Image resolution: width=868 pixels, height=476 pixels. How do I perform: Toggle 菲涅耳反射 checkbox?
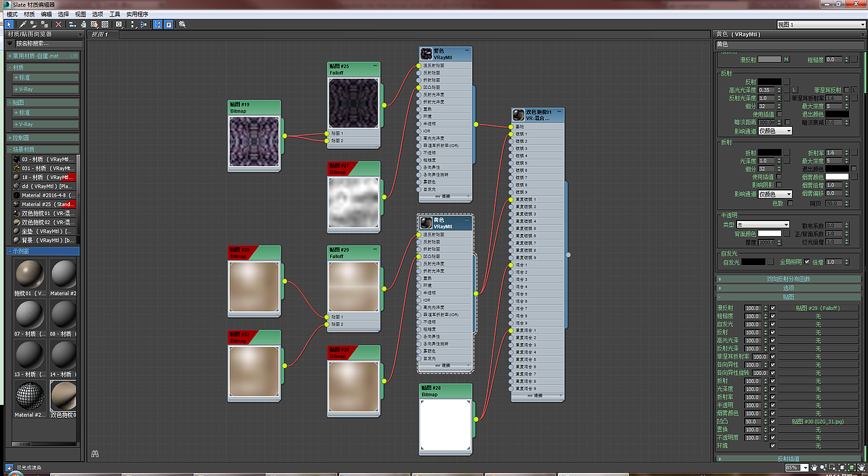click(846, 90)
